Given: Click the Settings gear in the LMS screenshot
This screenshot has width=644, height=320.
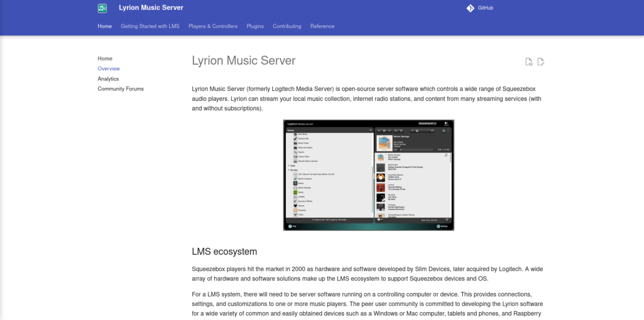Looking at the screenshot, I should click(x=438, y=226).
